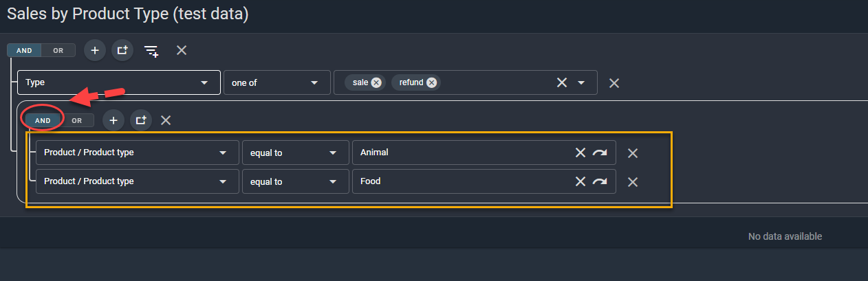Click the redirect arrow in the Food field

(x=600, y=181)
